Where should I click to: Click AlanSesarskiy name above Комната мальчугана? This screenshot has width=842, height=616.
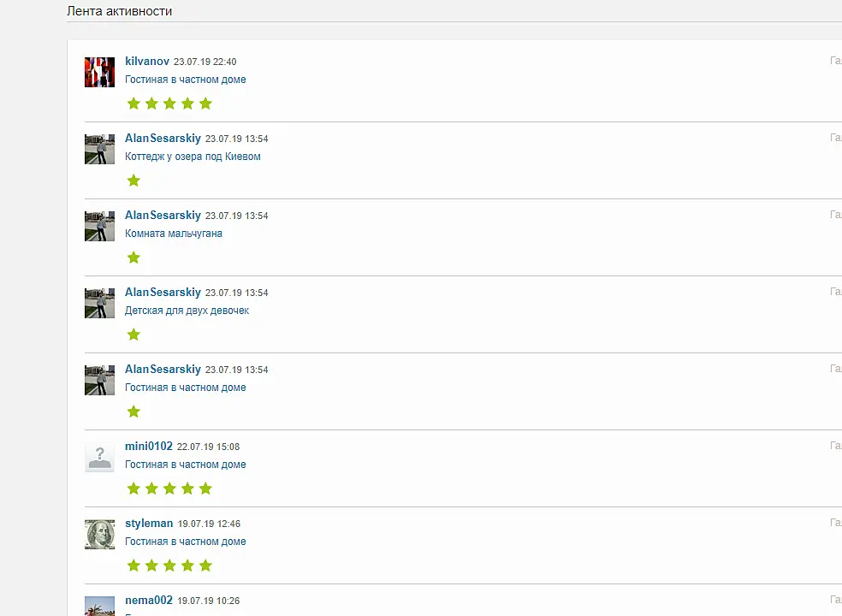tap(163, 216)
